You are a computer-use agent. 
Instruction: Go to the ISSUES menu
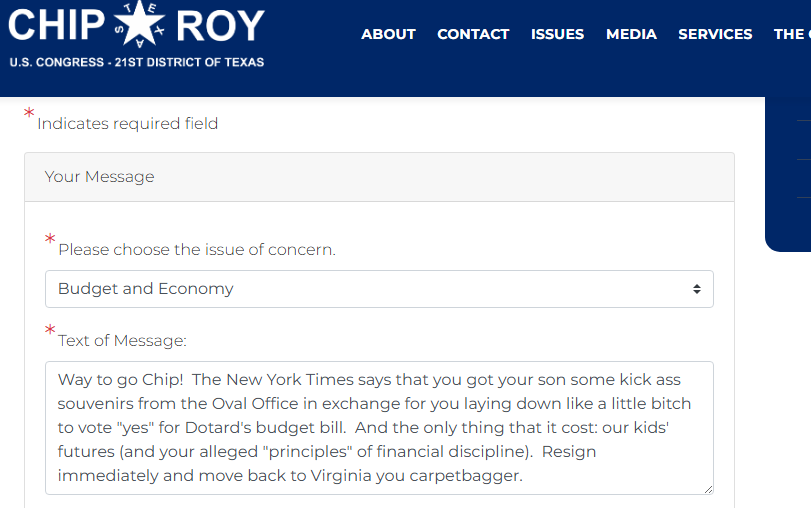tap(558, 34)
